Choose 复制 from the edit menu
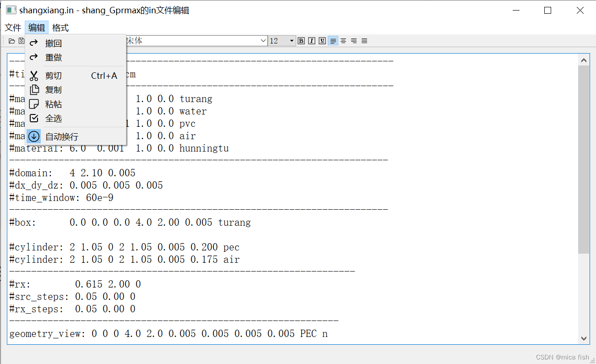The height and width of the screenshot is (364, 596). click(76, 90)
